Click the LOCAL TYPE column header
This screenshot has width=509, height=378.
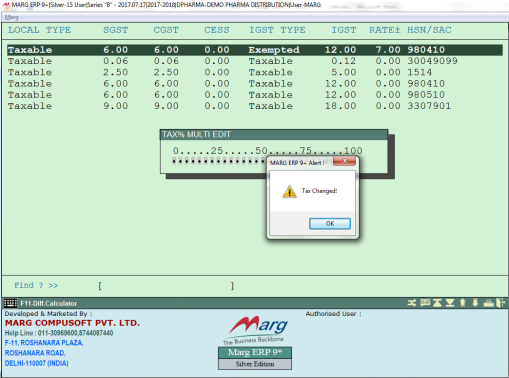tap(39, 30)
